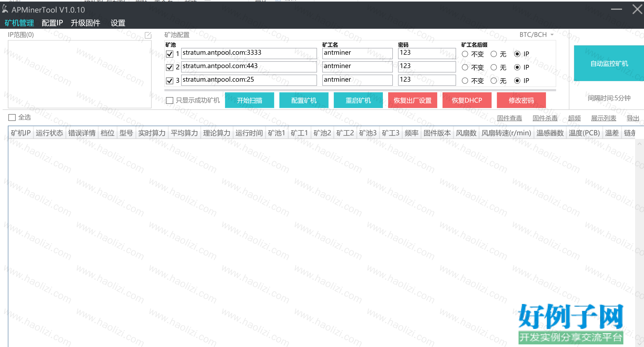Switch to the 配置IP tab
Image resolution: width=644 pixels, height=347 pixels.
click(x=52, y=23)
